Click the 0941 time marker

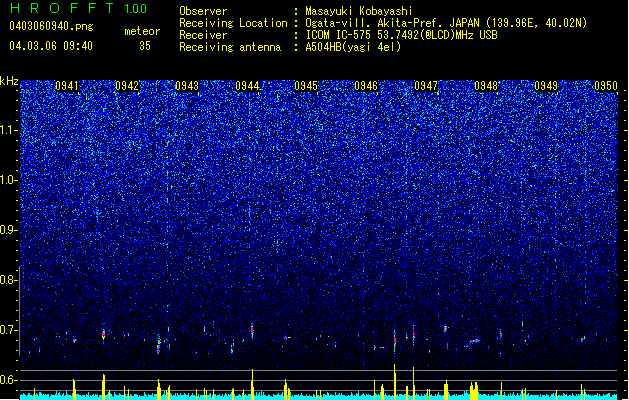[x=67, y=86]
